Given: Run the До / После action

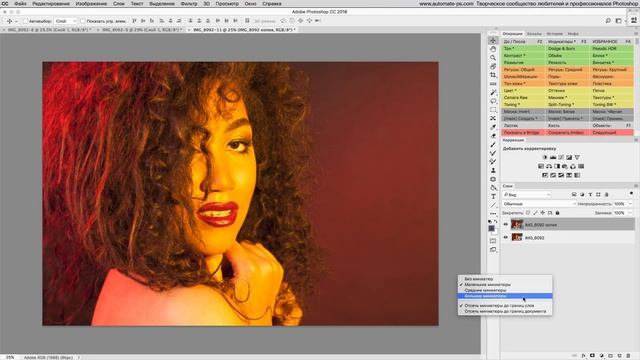Looking at the screenshot, I should click(523, 42).
